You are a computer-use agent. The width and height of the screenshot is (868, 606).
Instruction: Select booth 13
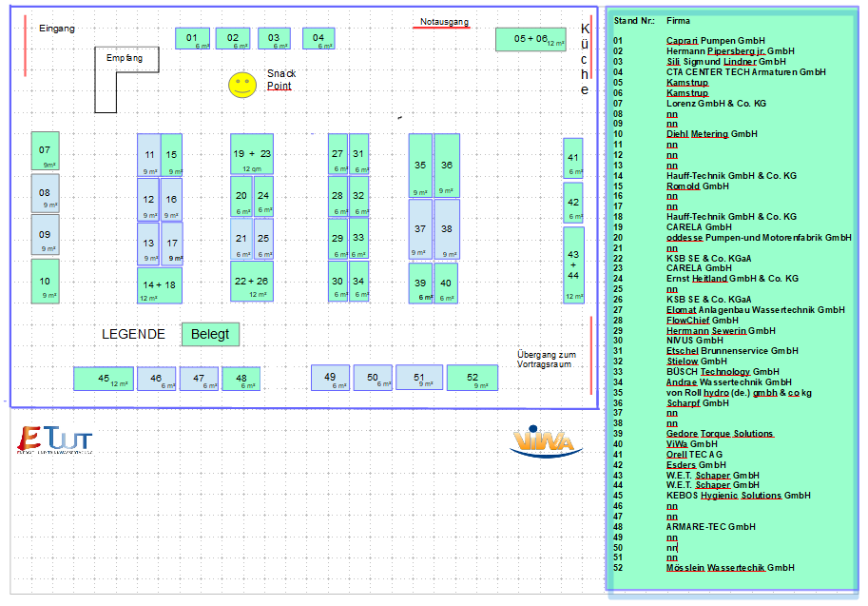point(148,244)
